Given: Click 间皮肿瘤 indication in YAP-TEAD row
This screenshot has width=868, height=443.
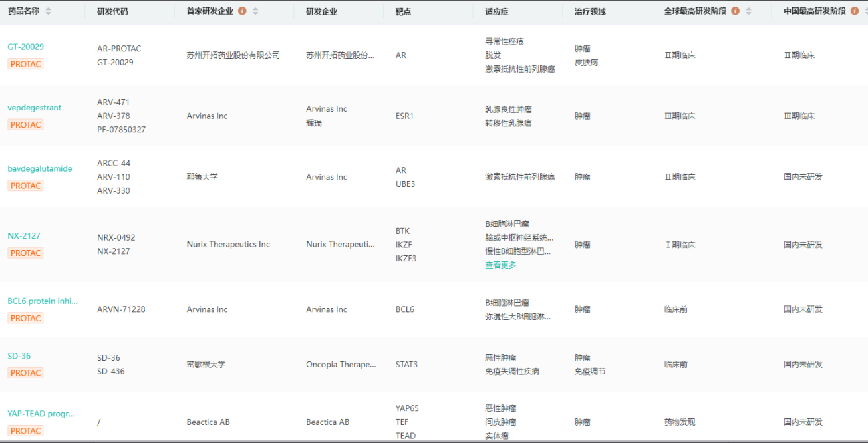Looking at the screenshot, I should (501, 422).
